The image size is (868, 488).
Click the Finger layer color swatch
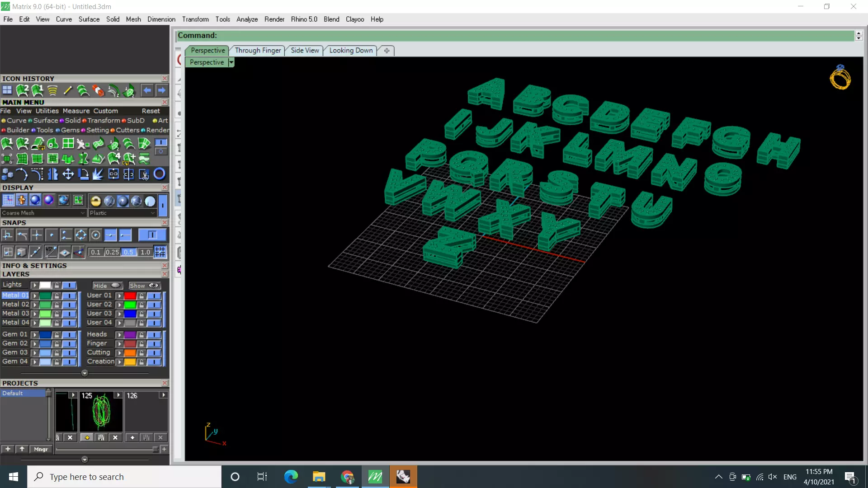point(130,344)
